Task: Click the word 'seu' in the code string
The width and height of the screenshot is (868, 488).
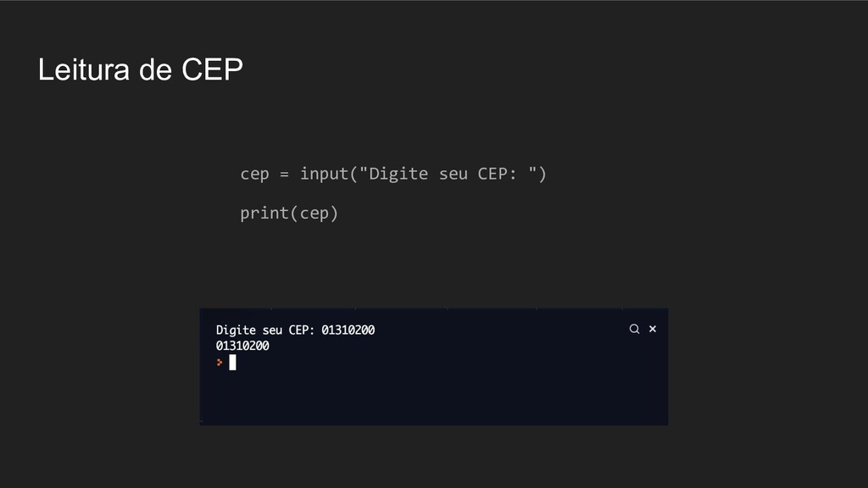Action: pyautogui.click(x=453, y=175)
